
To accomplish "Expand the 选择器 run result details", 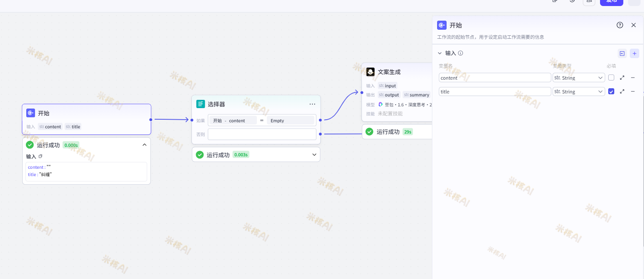I will [x=314, y=155].
